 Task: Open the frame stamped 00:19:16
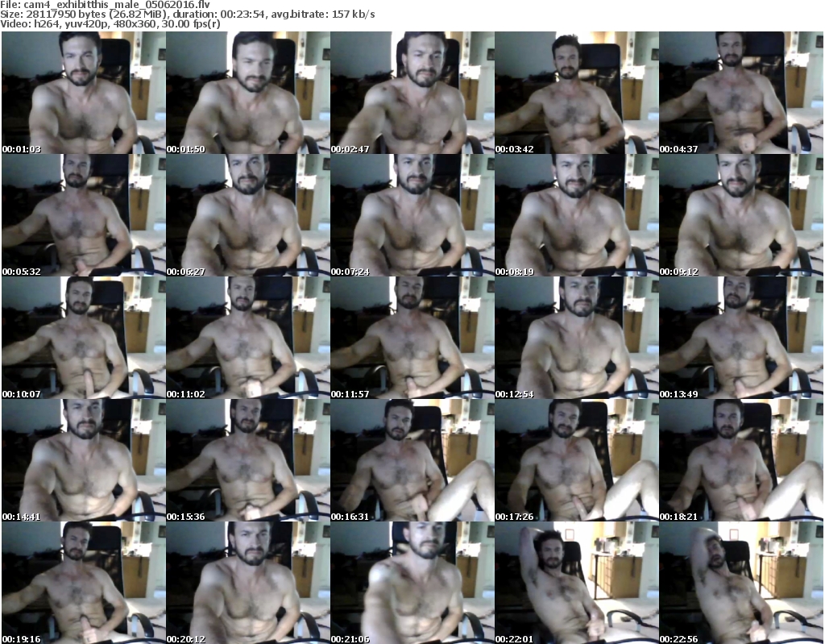[84, 583]
